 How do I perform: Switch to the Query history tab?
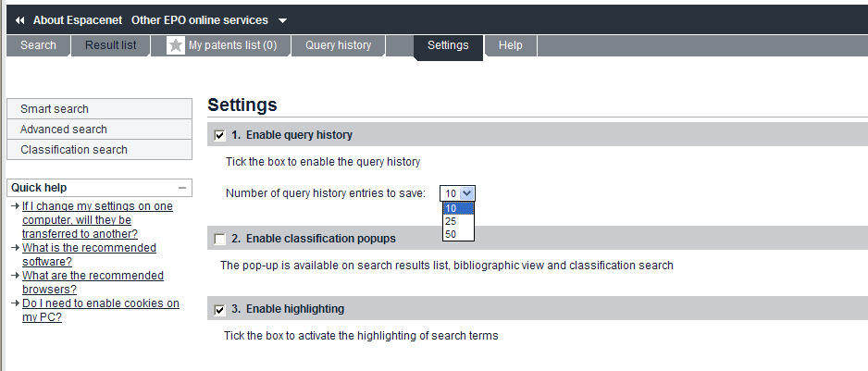(x=339, y=45)
